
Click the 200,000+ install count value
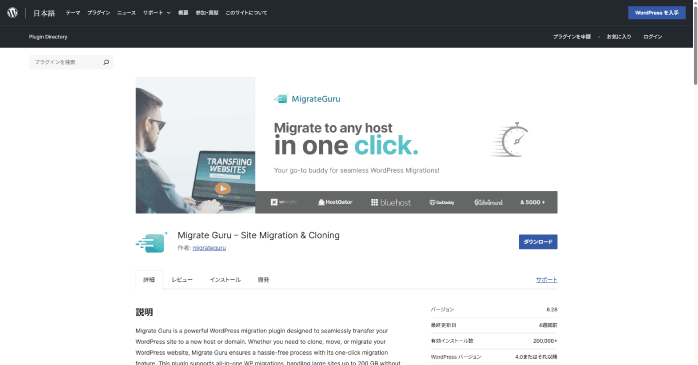click(545, 341)
